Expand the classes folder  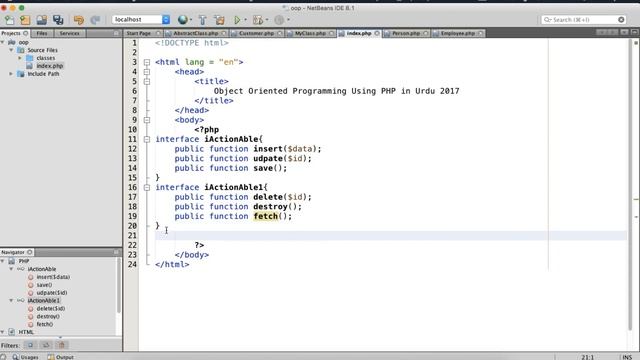pos(20,58)
